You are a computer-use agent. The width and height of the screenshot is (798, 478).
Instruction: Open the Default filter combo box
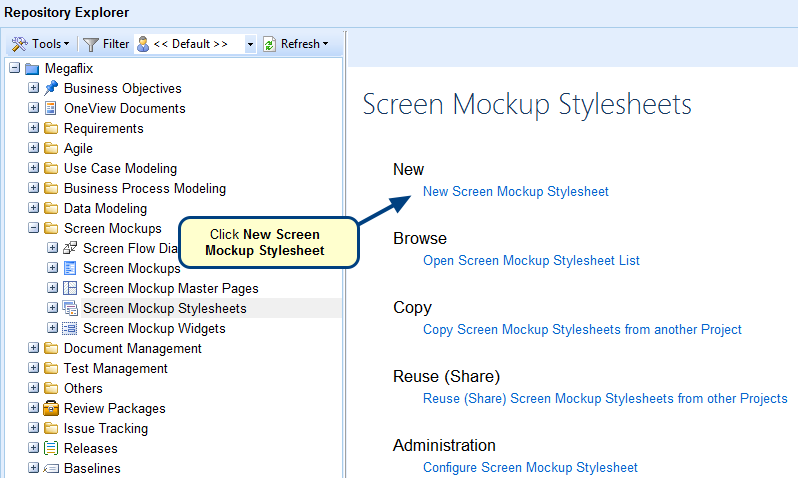[x=250, y=44]
